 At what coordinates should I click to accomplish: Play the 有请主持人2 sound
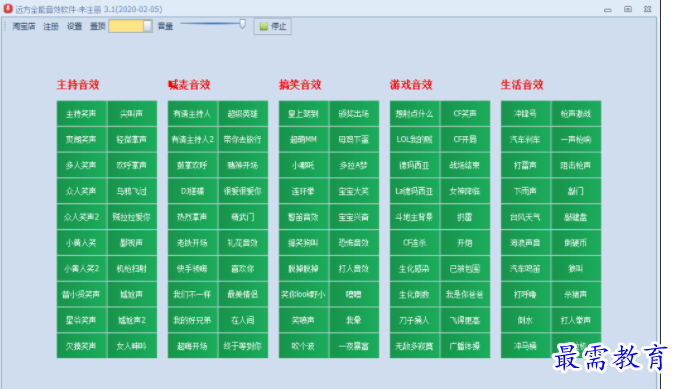tap(193, 139)
